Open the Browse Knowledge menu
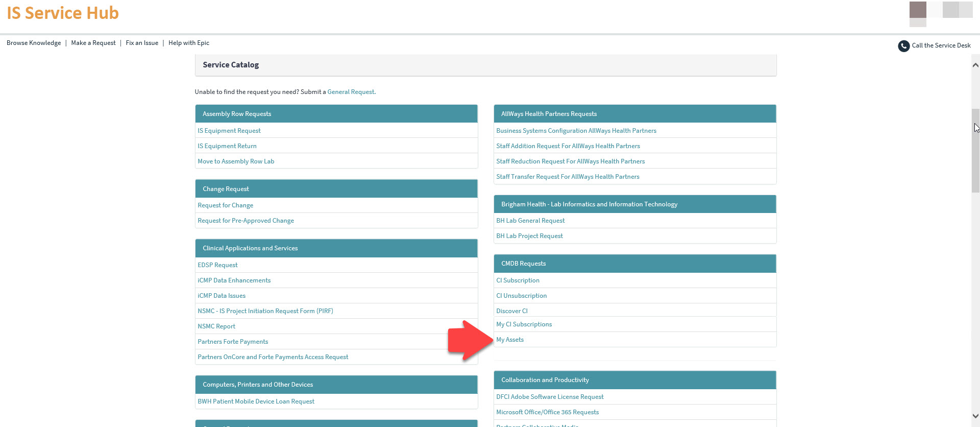 [34, 43]
